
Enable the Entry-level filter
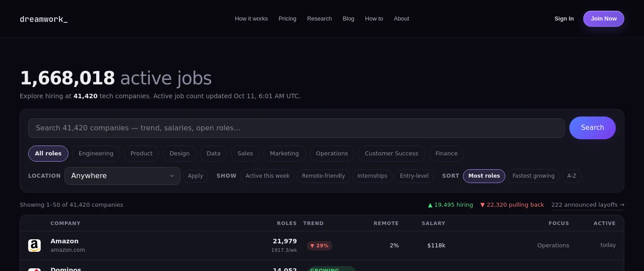[x=414, y=176]
